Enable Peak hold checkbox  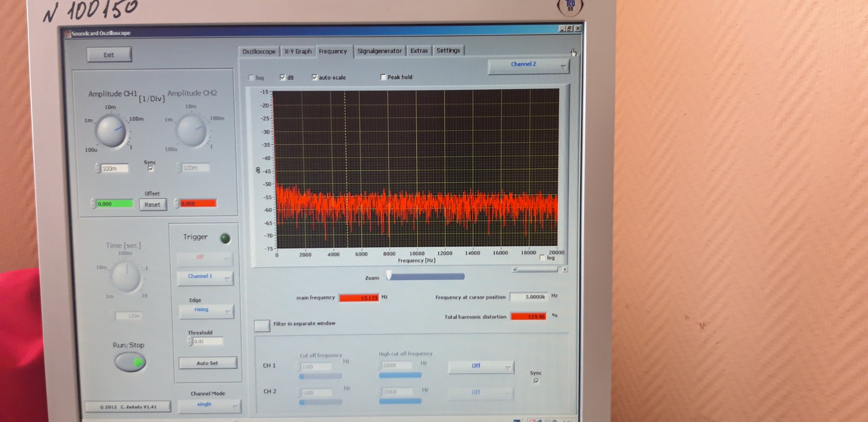click(383, 77)
